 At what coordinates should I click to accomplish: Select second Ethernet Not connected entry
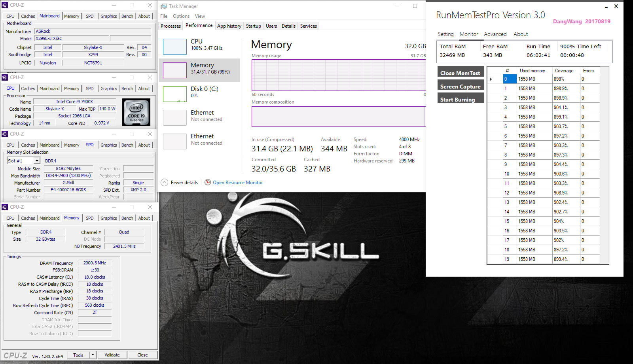199,141
